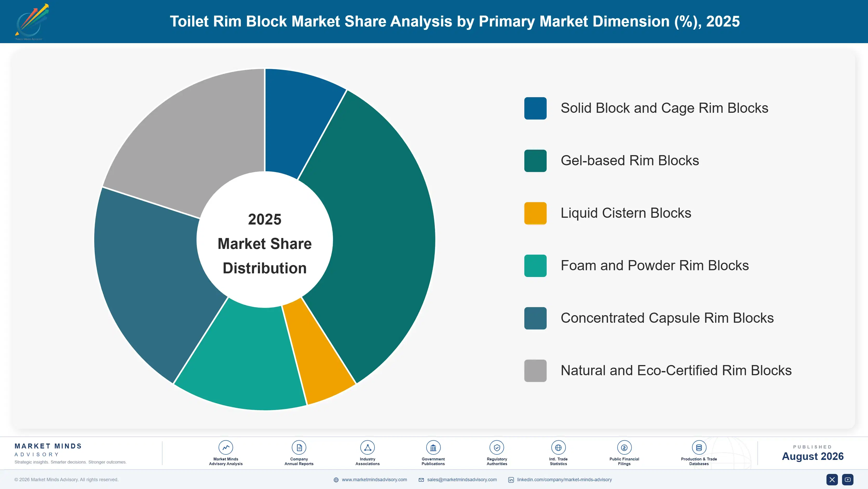Image resolution: width=868 pixels, height=489 pixels.
Task: Click the Company Annual Reports icon
Action: coord(299,447)
